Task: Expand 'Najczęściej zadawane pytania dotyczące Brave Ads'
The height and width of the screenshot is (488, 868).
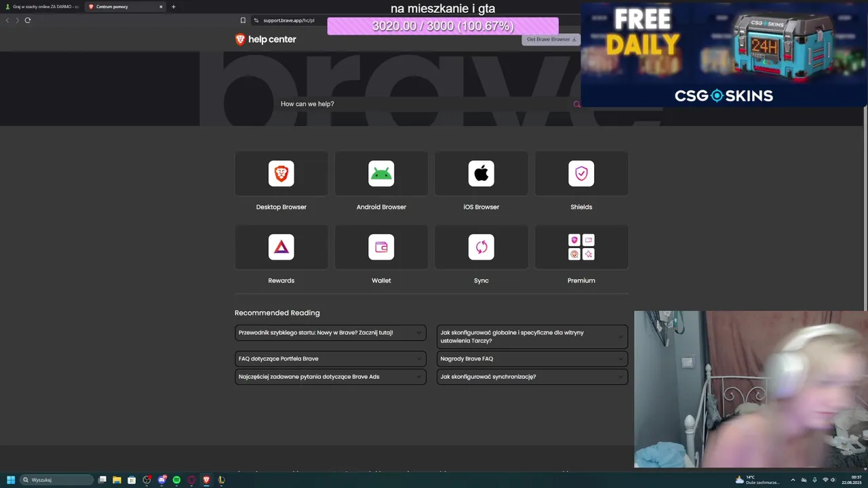Action: (330, 377)
